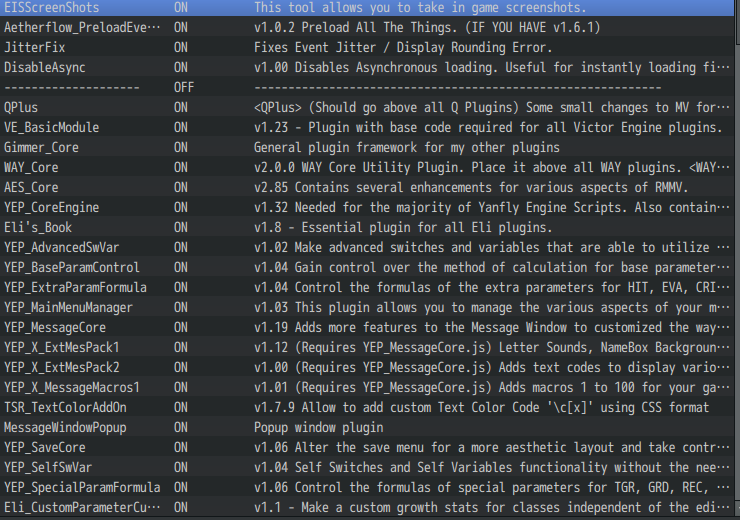Image resolution: width=740 pixels, height=520 pixels.
Task: Select MessageWindowPopup plugin
Action: (65, 428)
